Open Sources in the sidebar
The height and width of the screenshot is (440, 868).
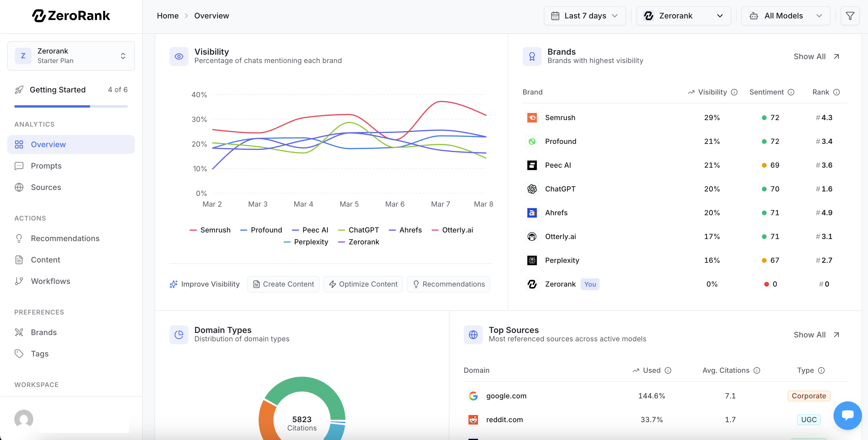(46, 187)
